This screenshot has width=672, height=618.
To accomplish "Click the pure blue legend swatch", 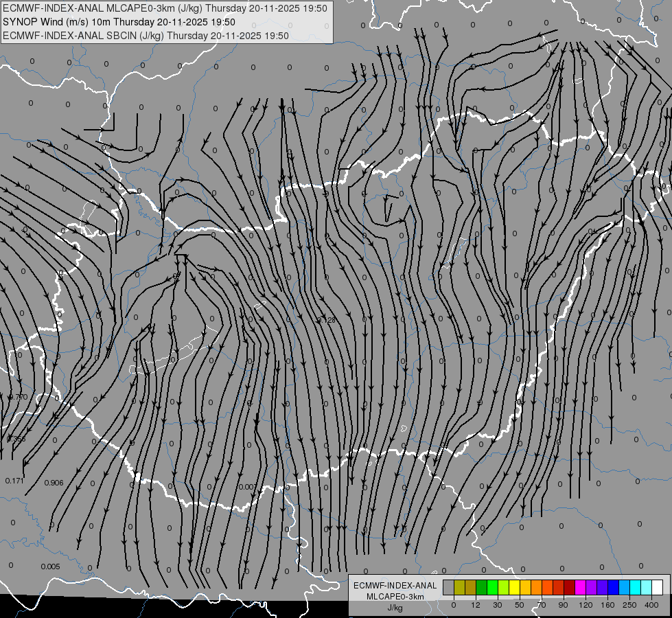I will pos(613,587).
